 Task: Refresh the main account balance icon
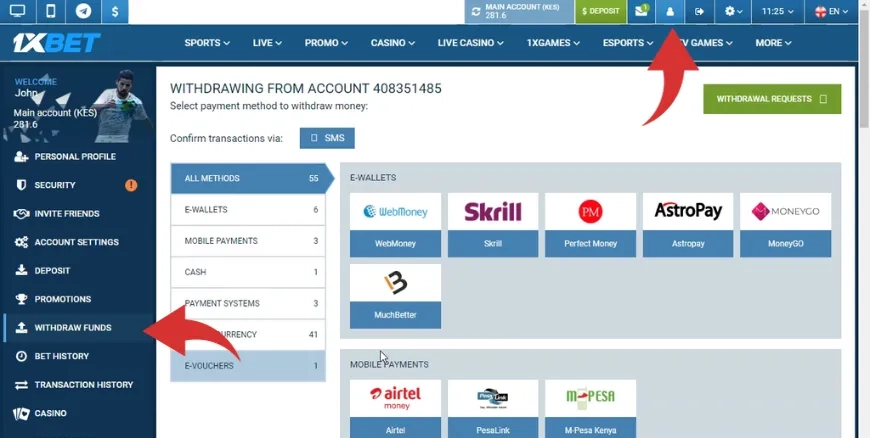476,12
